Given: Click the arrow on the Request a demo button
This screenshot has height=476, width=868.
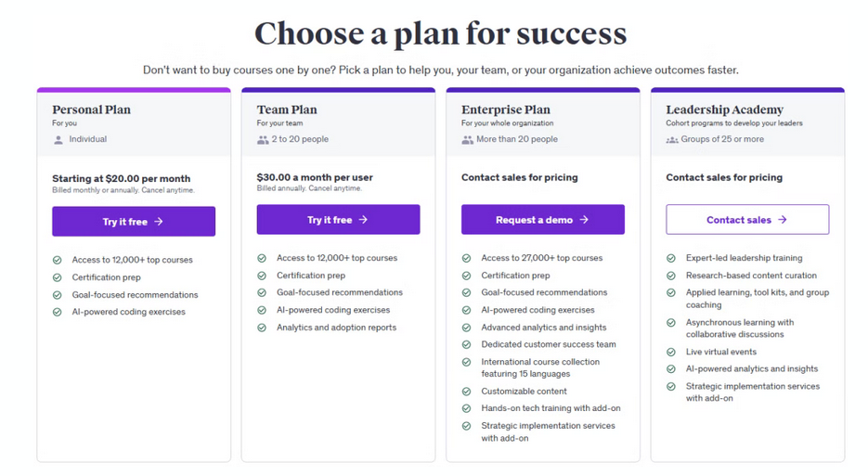Looking at the screenshot, I should click(x=584, y=220).
